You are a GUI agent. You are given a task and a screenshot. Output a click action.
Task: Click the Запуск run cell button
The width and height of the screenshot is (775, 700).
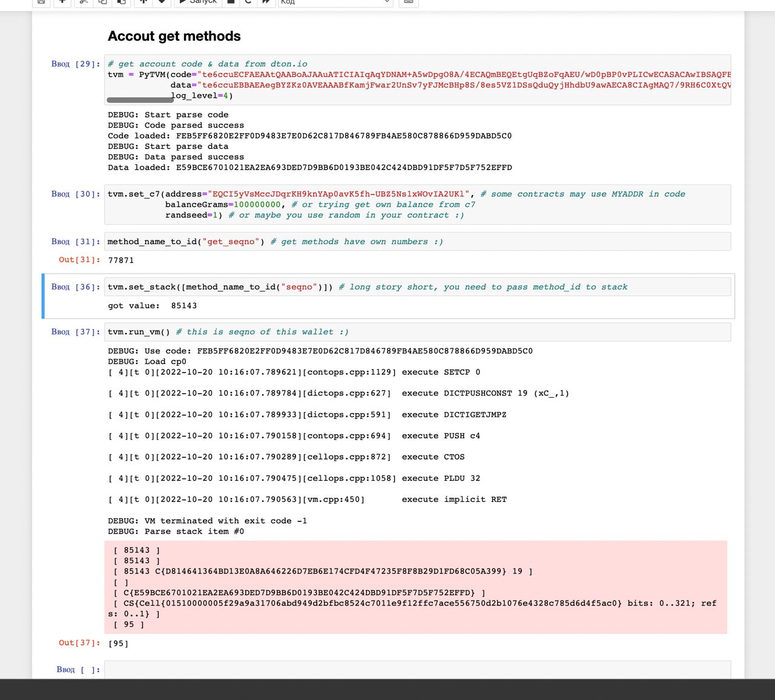(x=197, y=2)
